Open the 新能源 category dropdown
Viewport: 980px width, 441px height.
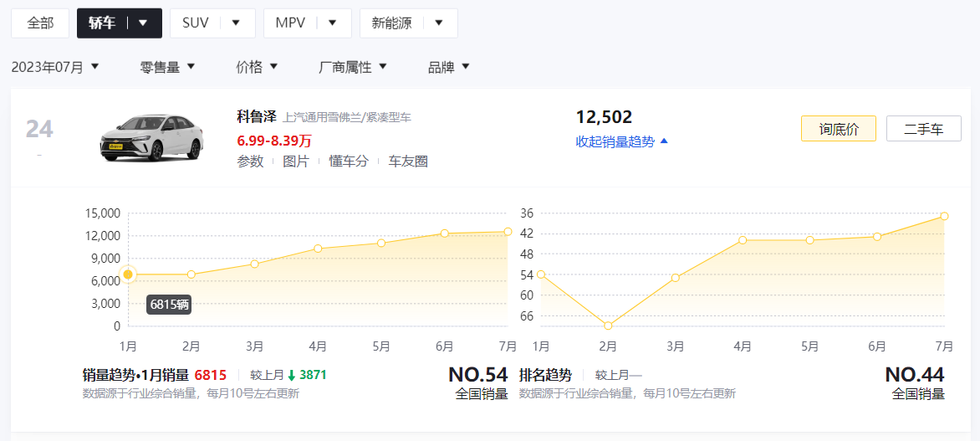pyautogui.click(x=439, y=23)
